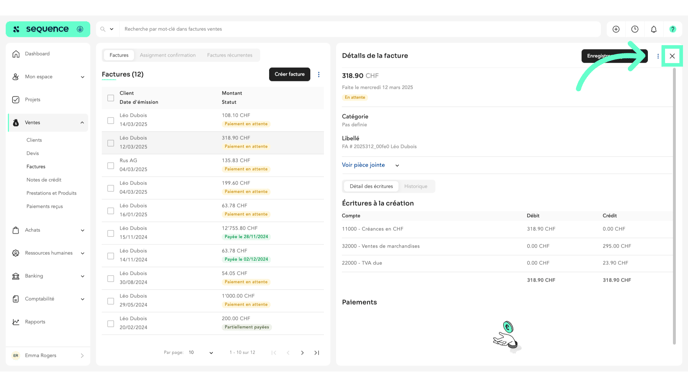
Task: Go to the previous page arrow
Action: point(288,353)
